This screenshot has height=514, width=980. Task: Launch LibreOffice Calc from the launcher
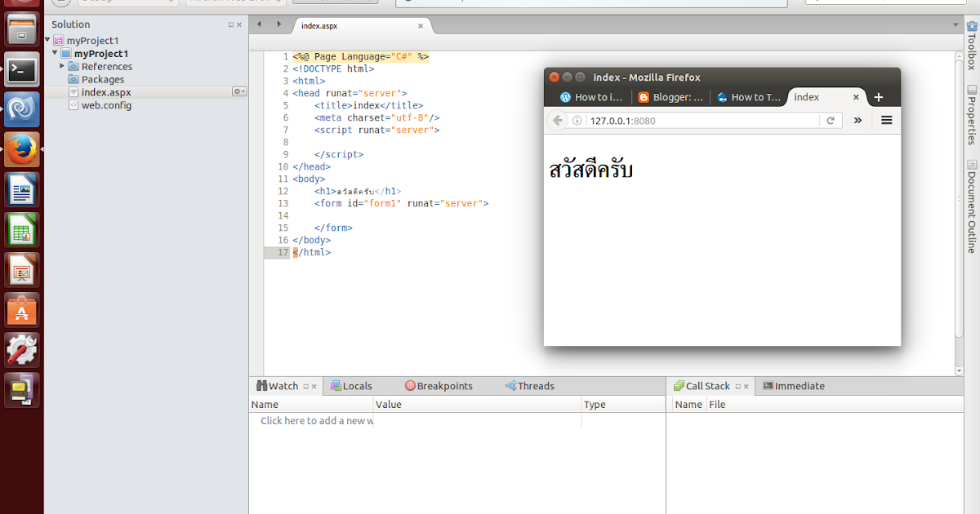pos(22,229)
